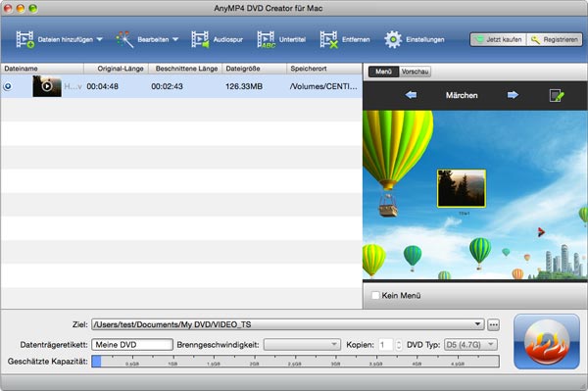Switch to the Menü tab
Image resolution: width=588 pixels, height=391 pixels.
[383, 72]
